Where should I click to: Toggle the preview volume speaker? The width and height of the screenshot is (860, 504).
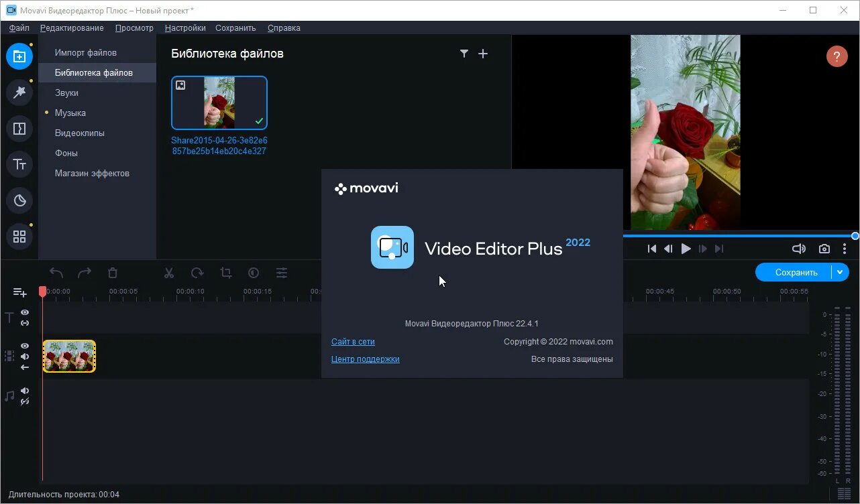(x=799, y=249)
